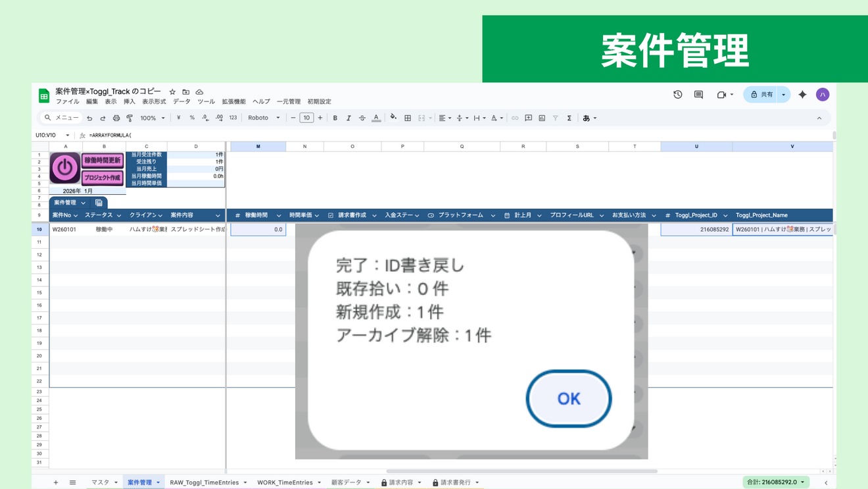Open the number format 123 menu
868x489 pixels.
click(233, 118)
